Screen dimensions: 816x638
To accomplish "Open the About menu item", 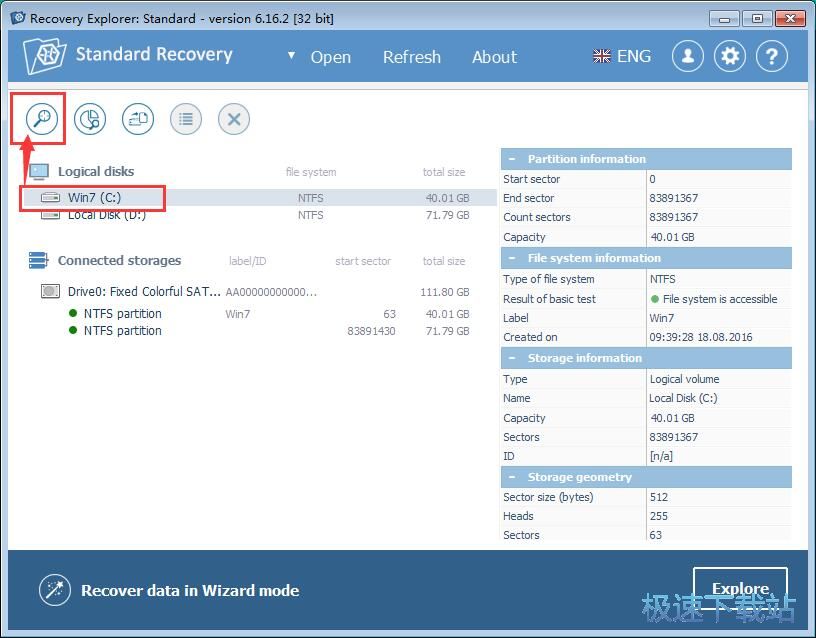I will click(x=494, y=57).
